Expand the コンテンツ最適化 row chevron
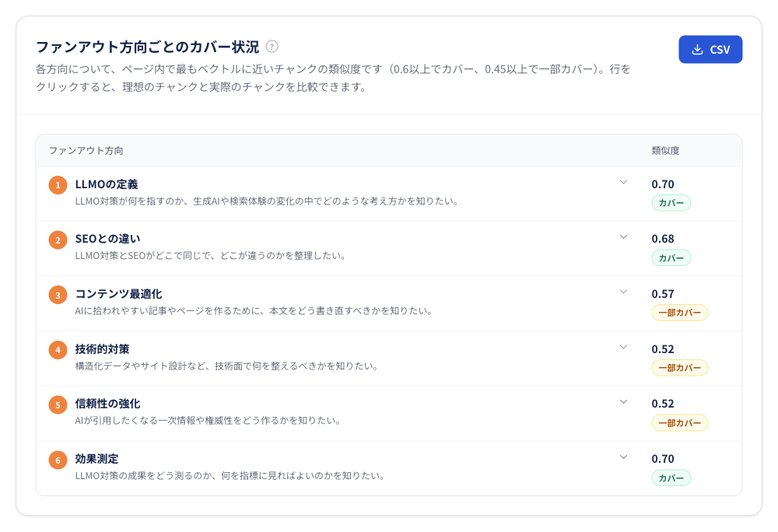778x532 pixels. [624, 292]
